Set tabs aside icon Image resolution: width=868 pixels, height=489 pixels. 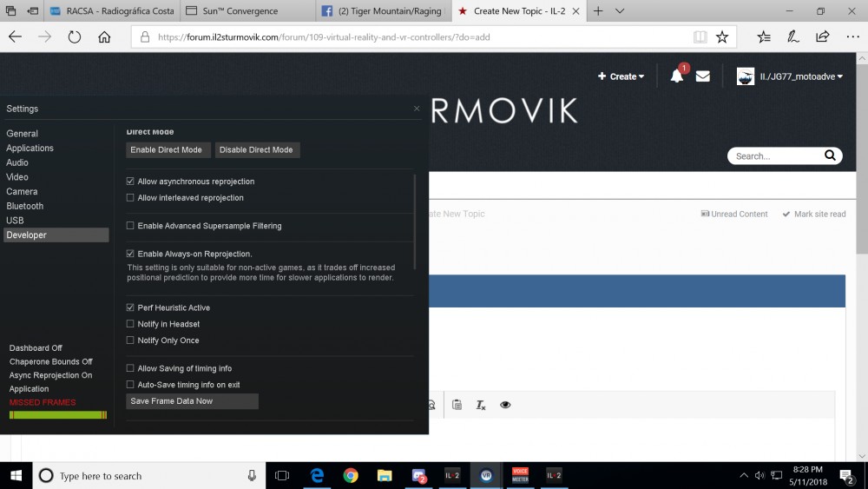click(33, 11)
